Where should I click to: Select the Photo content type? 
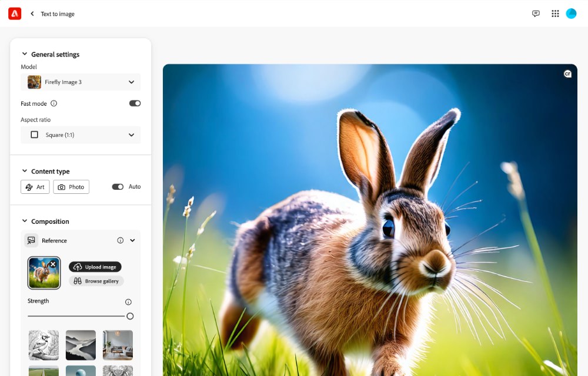point(71,187)
